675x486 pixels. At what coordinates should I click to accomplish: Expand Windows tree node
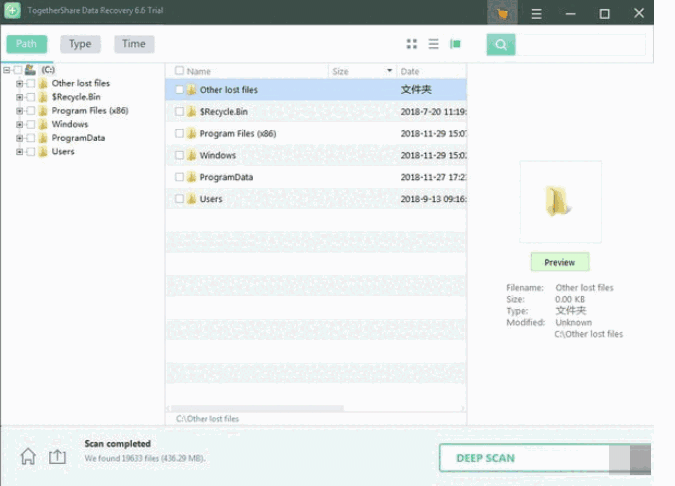pos(19,124)
